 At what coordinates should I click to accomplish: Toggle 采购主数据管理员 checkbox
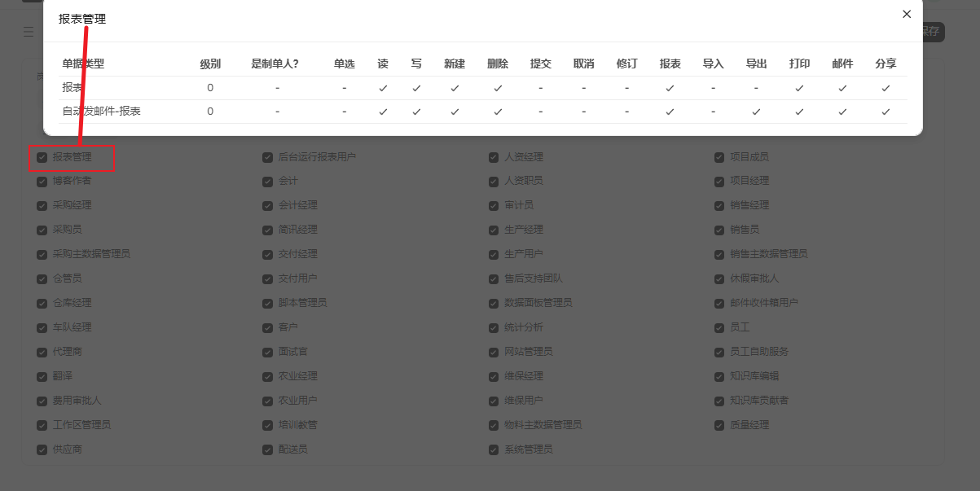tap(42, 254)
